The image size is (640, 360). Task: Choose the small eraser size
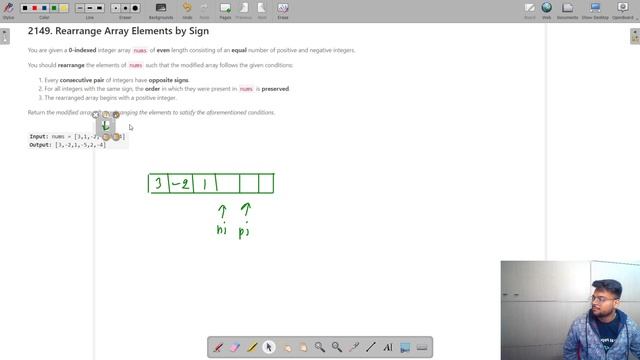[x=116, y=8]
